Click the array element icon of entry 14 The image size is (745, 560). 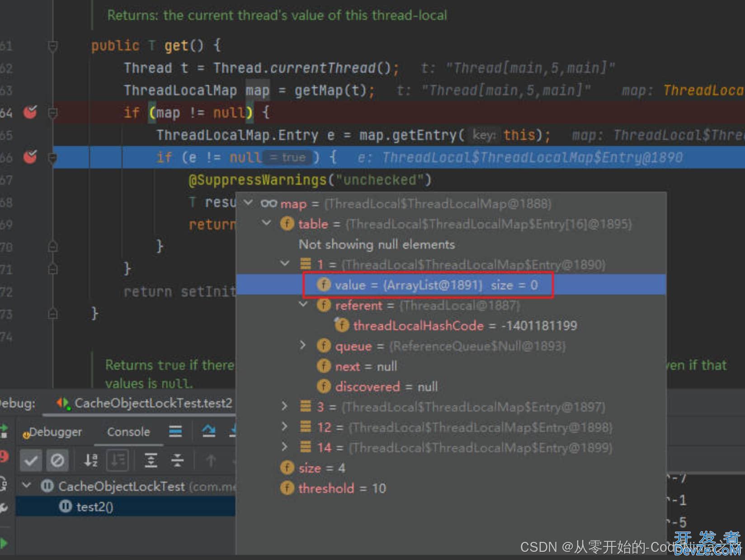(306, 447)
